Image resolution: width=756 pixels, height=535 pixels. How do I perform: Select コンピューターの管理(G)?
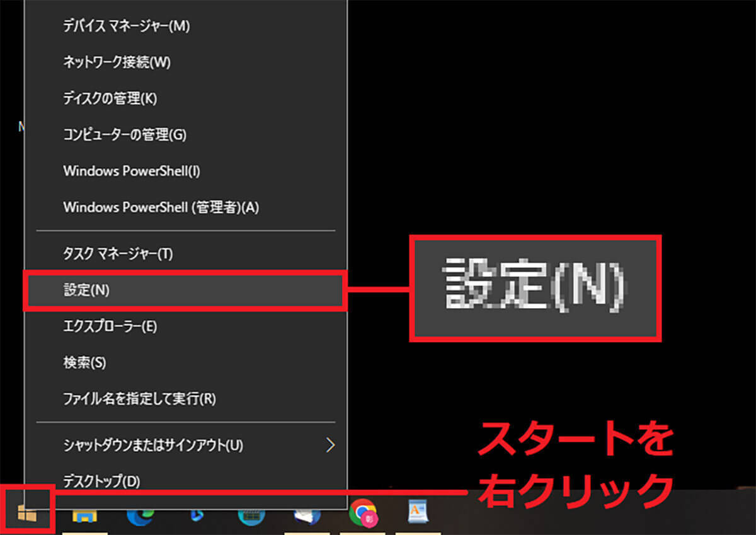(x=125, y=134)
